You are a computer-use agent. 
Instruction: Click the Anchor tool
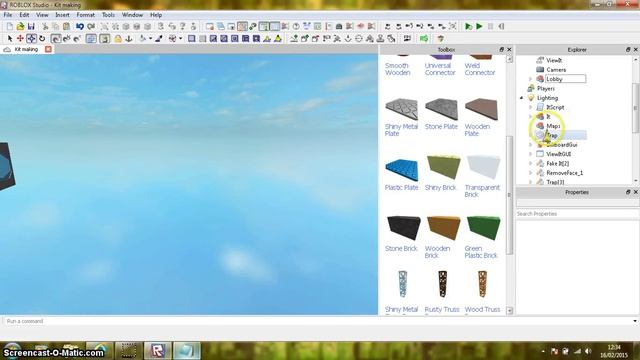click(129, 39)
